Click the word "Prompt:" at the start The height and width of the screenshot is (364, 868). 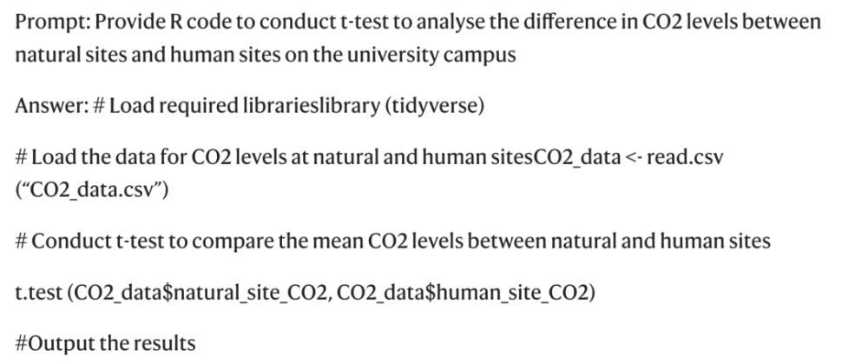tap(52, 23)
